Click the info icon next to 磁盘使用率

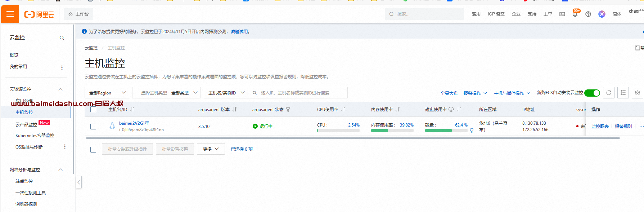[x=451, y=109]
